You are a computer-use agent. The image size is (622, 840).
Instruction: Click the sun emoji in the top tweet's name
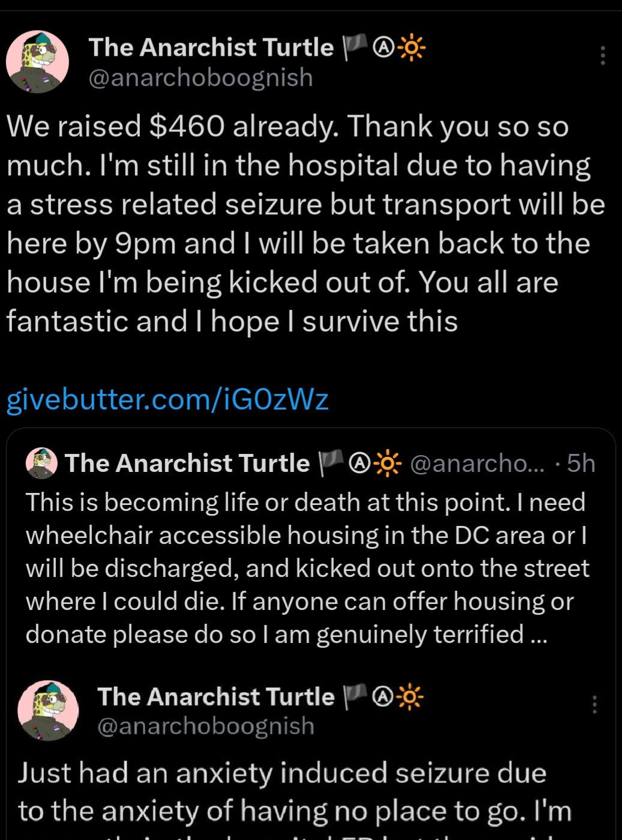click(411, 48)
